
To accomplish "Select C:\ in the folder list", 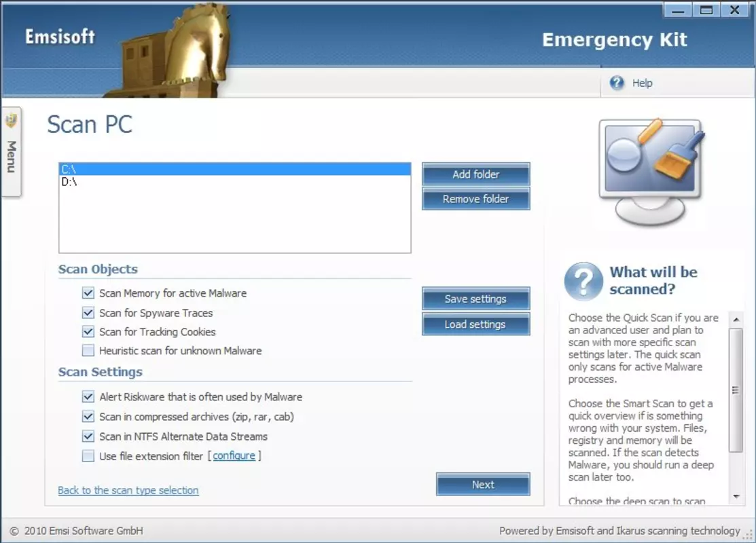I will [235, 169].
